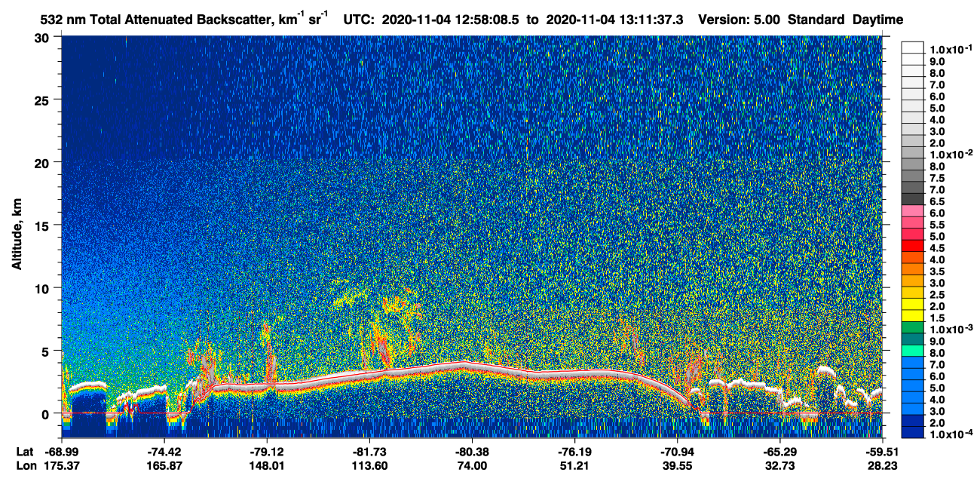Click latitude value '-81.73'

pos(369,452)
